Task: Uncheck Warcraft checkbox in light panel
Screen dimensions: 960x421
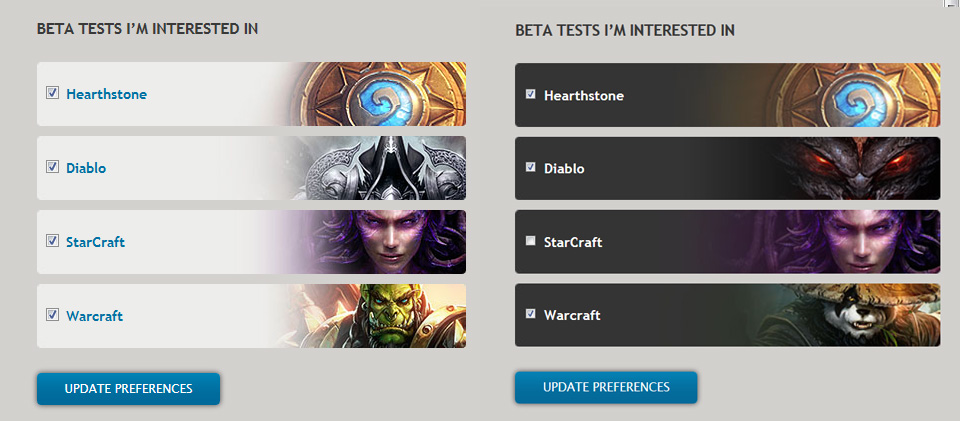Action: 52,315
